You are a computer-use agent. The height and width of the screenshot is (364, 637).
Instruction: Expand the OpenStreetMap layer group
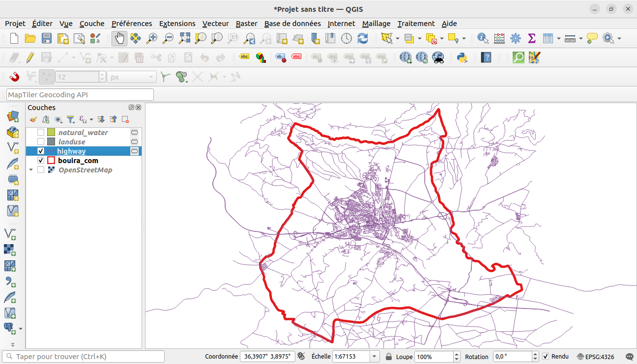pyautogui.click(x=31, y=170)
